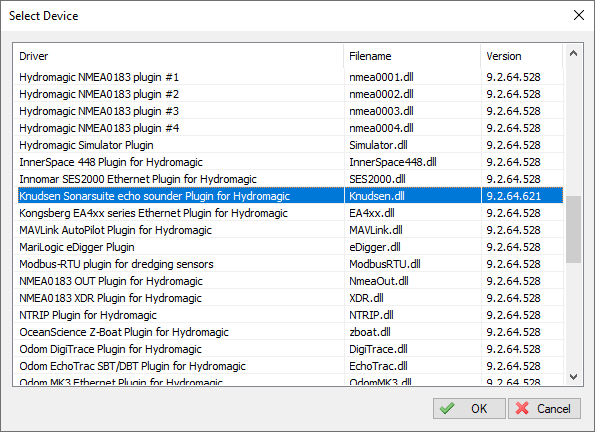Select Odom EchoTrac SBT/DBT Plugin

(291, 366)
